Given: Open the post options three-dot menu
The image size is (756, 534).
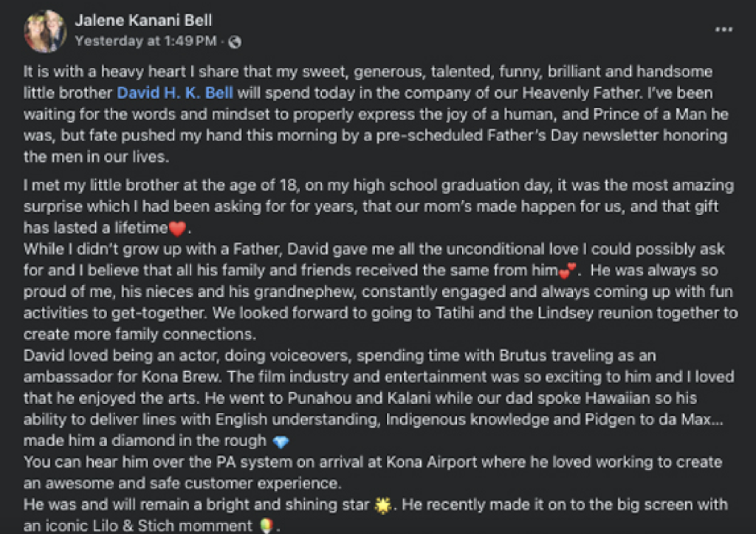Looking at the screenshot, I should point(724,30).
